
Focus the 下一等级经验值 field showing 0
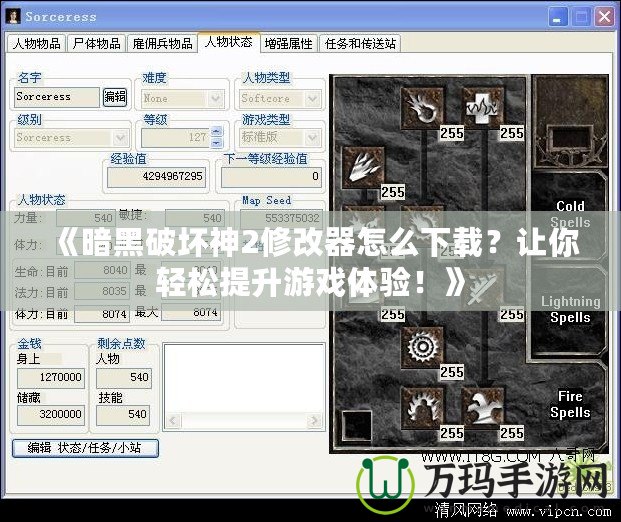(271, 176)
